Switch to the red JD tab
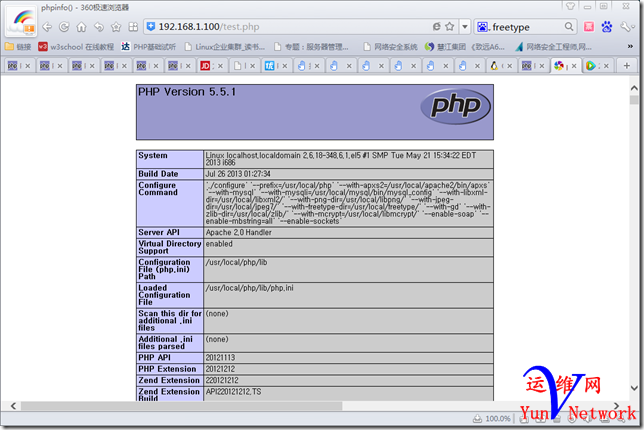The image size is (644, 430). pos(205,66)
